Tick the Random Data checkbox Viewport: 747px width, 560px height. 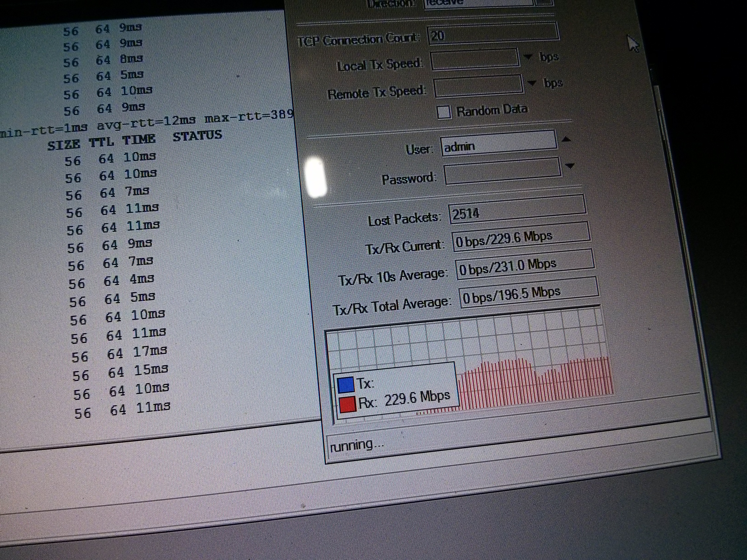click(x=444, y=113)
